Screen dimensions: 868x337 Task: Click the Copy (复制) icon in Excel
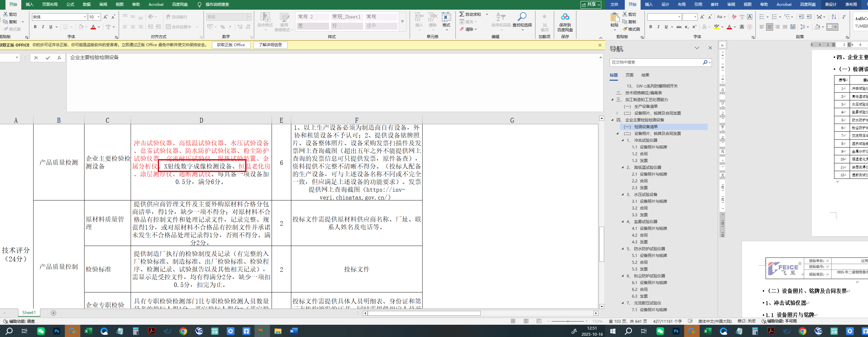[x=5, y=22]
